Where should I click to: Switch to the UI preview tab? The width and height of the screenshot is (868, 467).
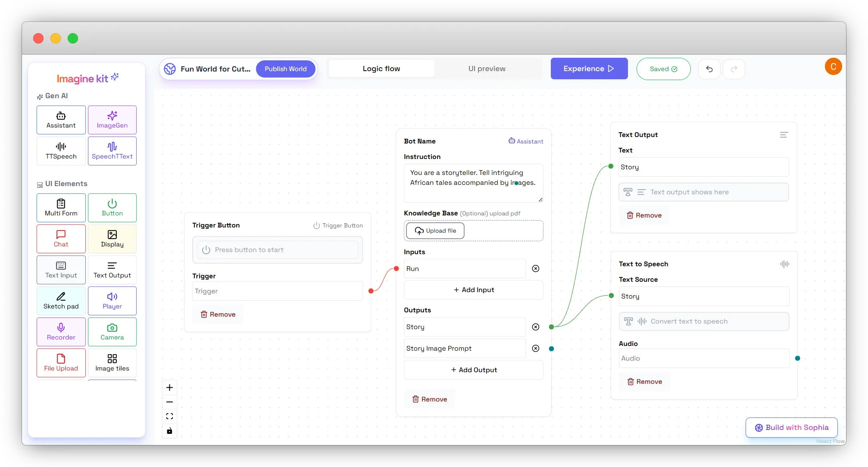point(487,69)
